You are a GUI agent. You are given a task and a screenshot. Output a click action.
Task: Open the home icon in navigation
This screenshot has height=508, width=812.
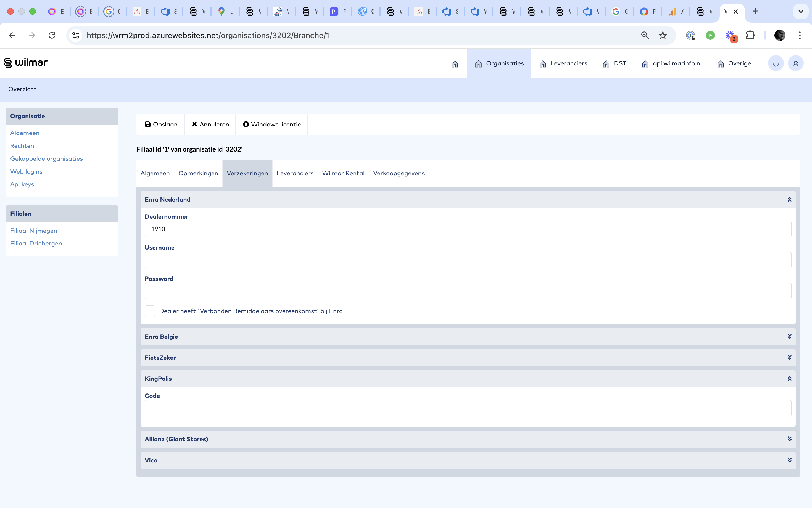pyautogui.click(x=455, y=64)
